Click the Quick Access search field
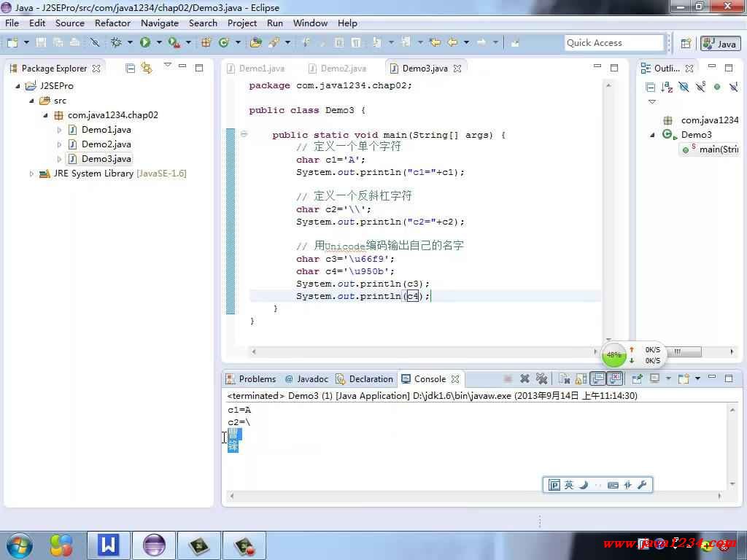747x560 pixels. click(614, 43)
